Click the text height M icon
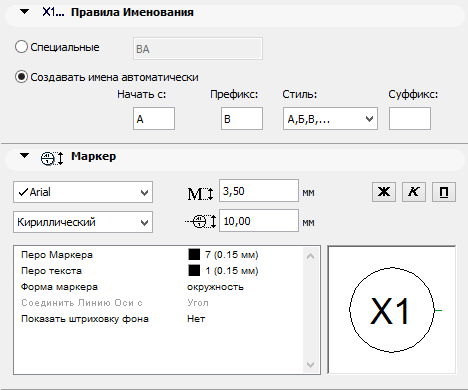Screen dimensions: 468x390 [200, 193]
